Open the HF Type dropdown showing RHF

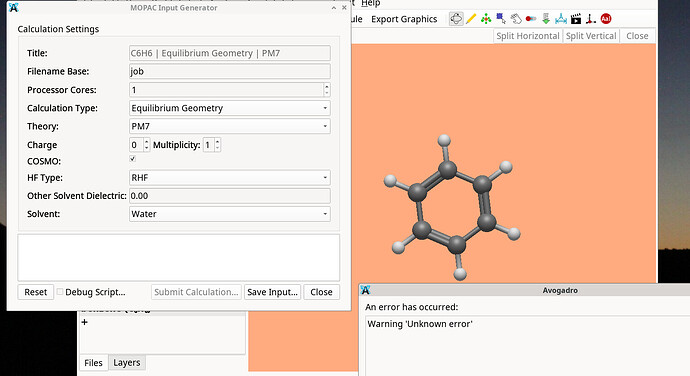pos(230,178)
